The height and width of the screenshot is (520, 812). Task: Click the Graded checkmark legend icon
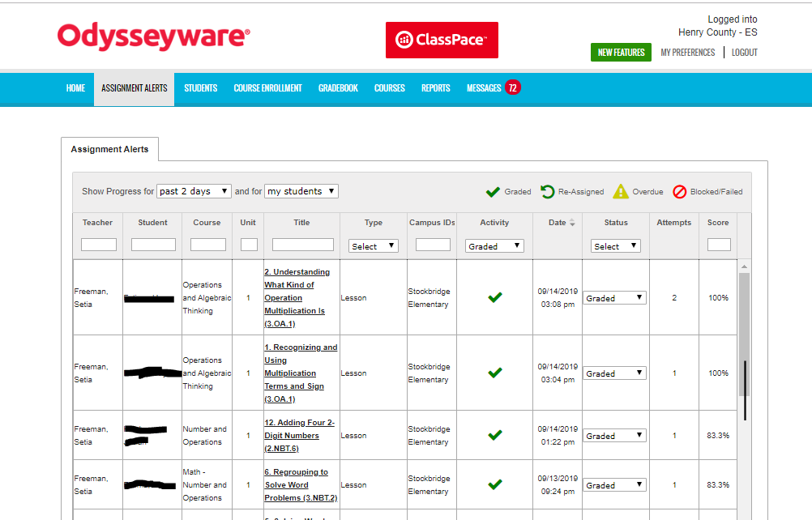493,192
